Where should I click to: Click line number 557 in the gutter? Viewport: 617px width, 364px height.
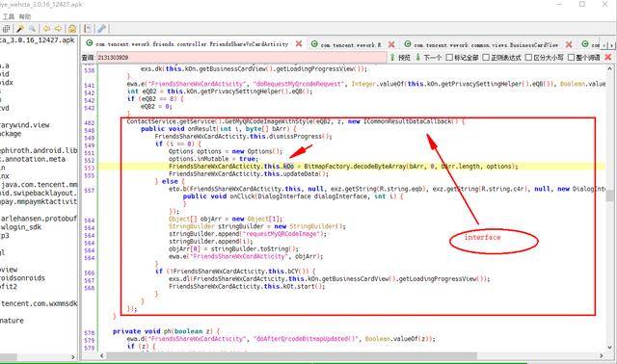pos(90,191)
